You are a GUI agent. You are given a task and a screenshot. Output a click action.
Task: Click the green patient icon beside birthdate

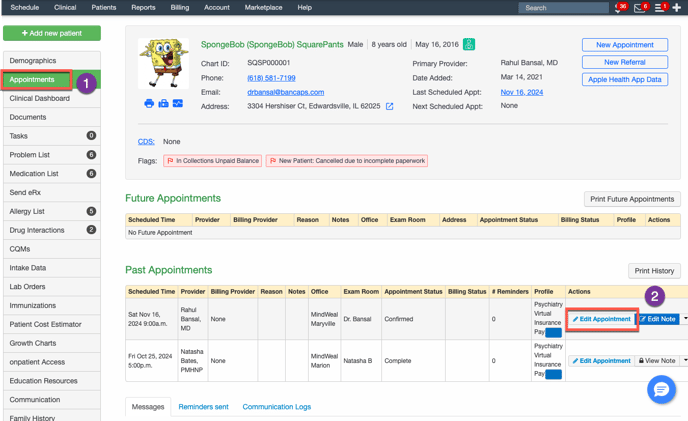469,45
